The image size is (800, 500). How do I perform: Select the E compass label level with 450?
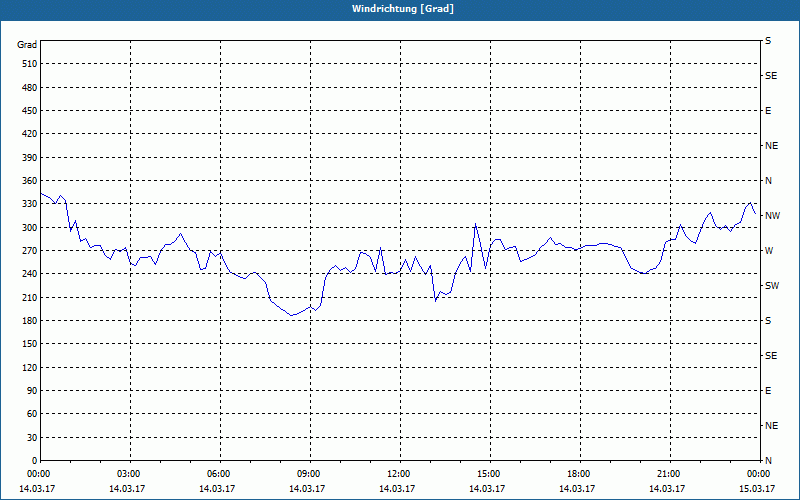(768, 111)
